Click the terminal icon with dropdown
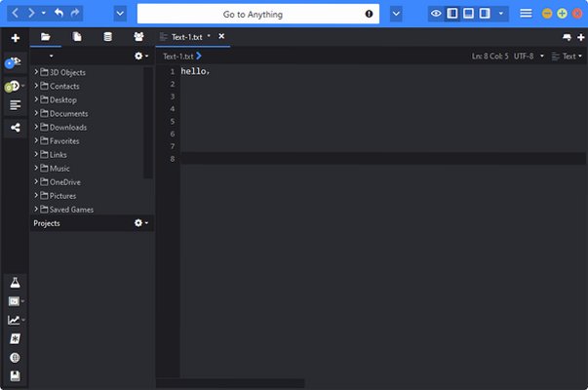 (15, 301)
